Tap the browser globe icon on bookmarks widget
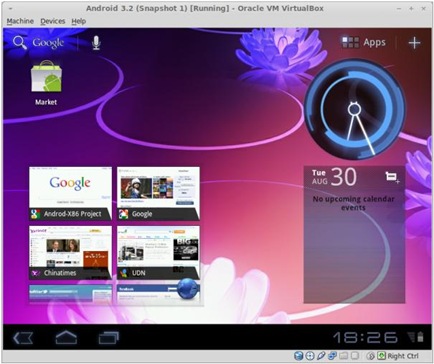 click(188, 289)
